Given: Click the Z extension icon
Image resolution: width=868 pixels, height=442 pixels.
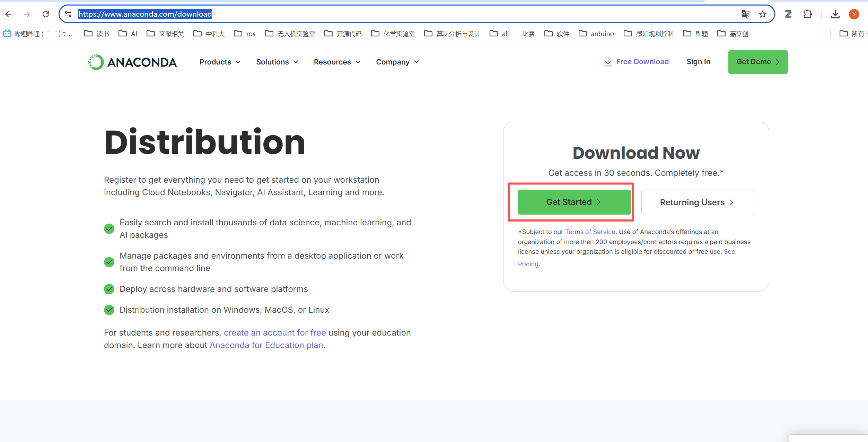Looking at the screenshot, I should point(788,14).
